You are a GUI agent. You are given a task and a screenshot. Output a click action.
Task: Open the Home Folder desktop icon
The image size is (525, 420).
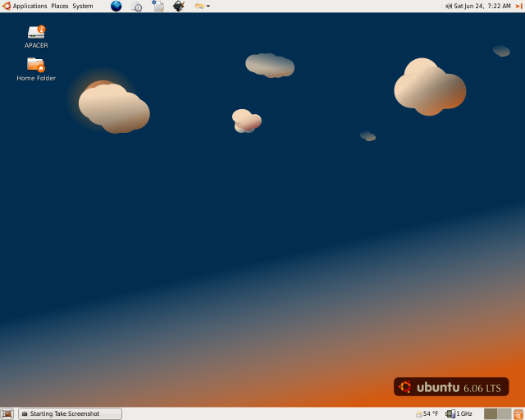click(36, 70)
